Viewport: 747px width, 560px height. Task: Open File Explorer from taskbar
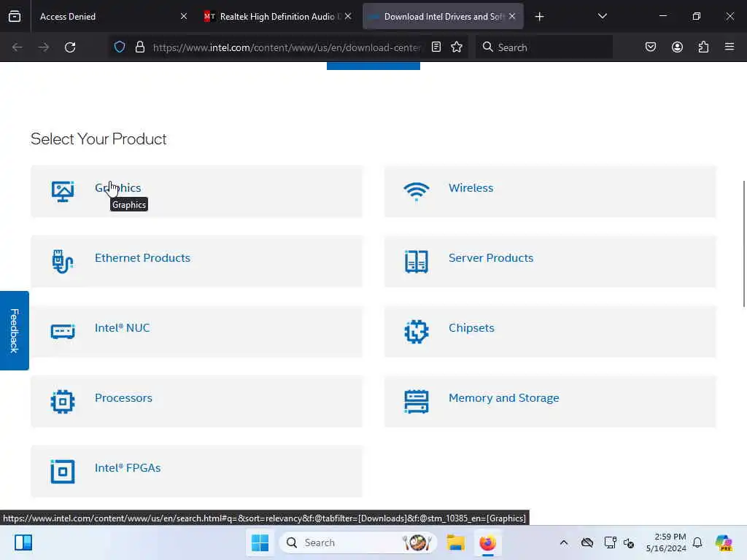pyautogui.click(x=455, y=542)
